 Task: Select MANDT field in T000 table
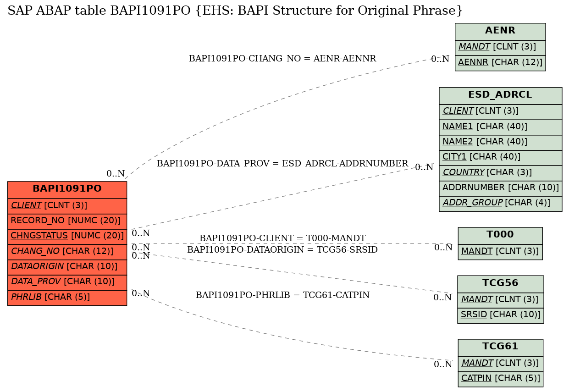(x=500, y=252)
